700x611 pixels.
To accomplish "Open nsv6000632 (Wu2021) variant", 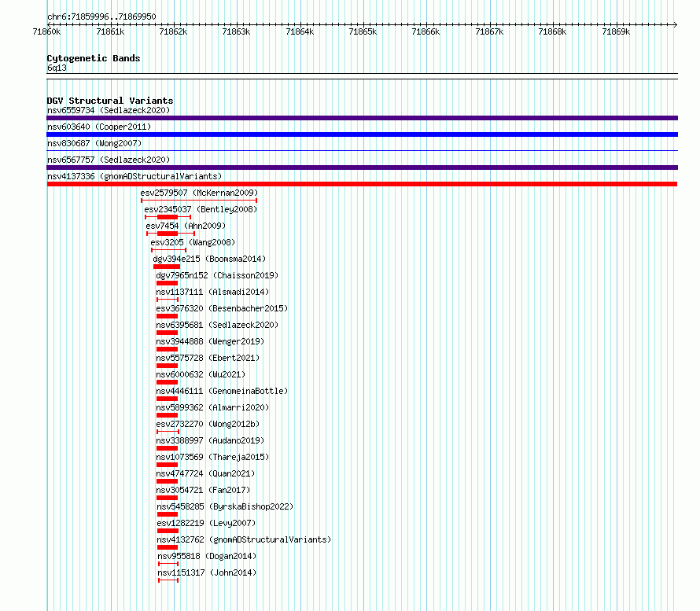I will pos(201,374).
